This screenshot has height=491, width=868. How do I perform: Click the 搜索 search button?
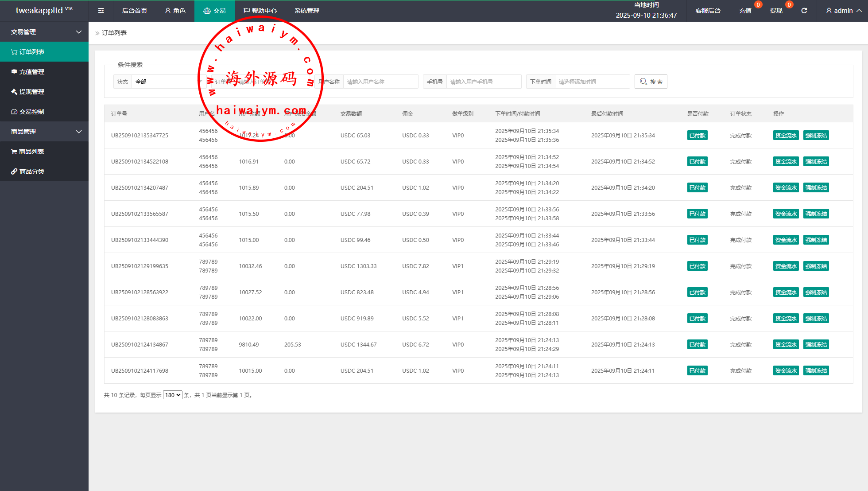point(651,82)
